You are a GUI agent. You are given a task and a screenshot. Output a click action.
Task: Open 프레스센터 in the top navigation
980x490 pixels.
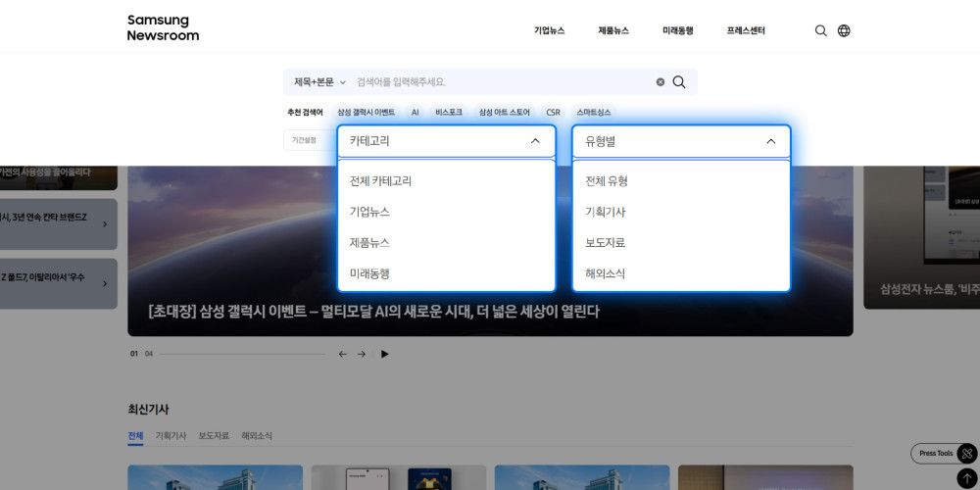pyautogui.click(x=746, y=30)
